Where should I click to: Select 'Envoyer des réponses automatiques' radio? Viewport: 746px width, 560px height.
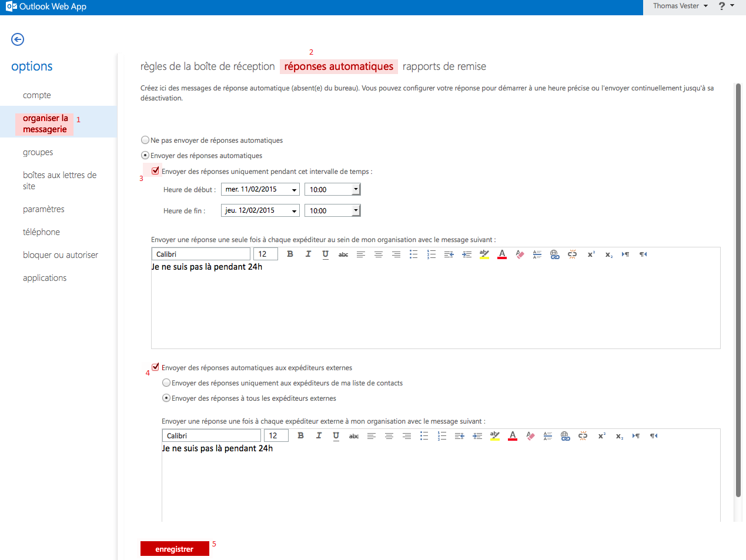pos(145,155)
